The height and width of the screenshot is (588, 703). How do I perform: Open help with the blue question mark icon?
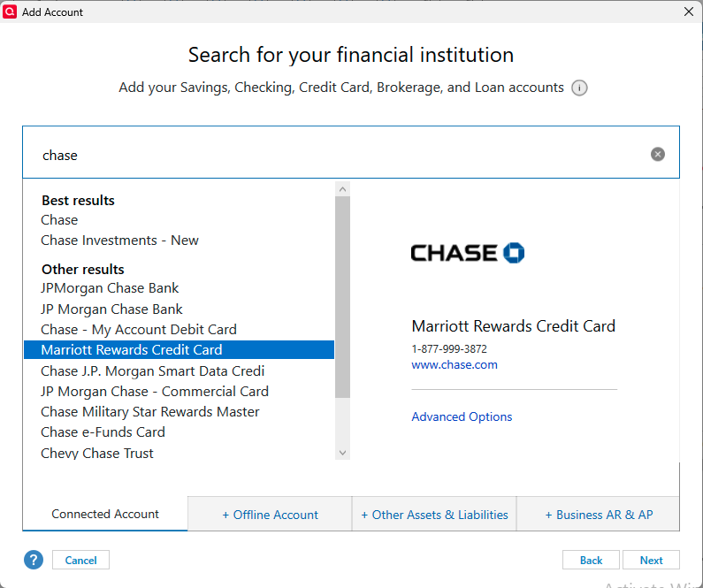tap(34, 560)
